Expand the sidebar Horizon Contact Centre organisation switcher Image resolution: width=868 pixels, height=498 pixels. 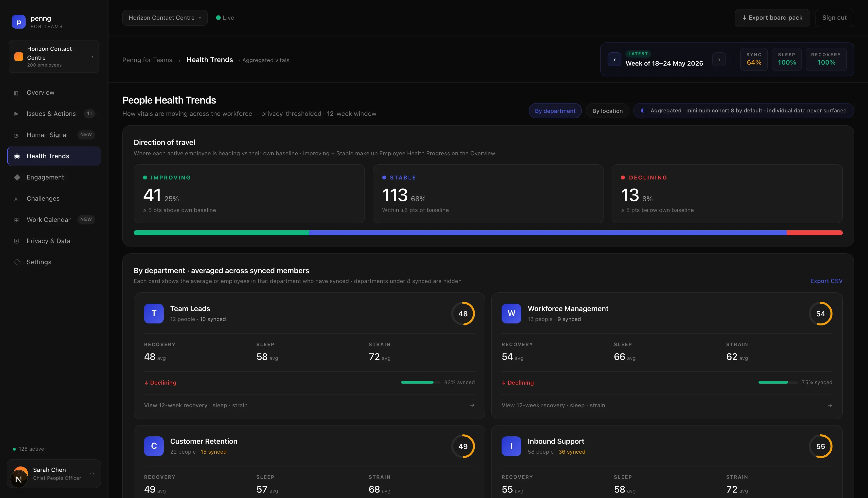(x=54, y=56)
